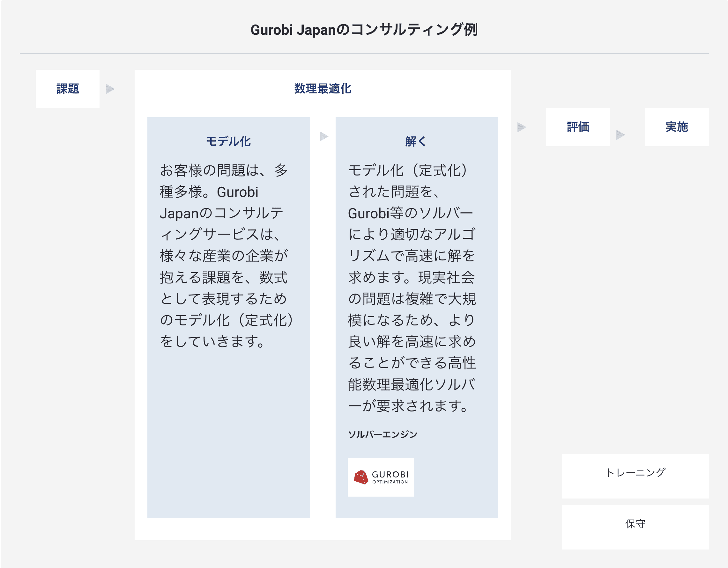Click the Gurobi Optimization logo

(381, 477)
